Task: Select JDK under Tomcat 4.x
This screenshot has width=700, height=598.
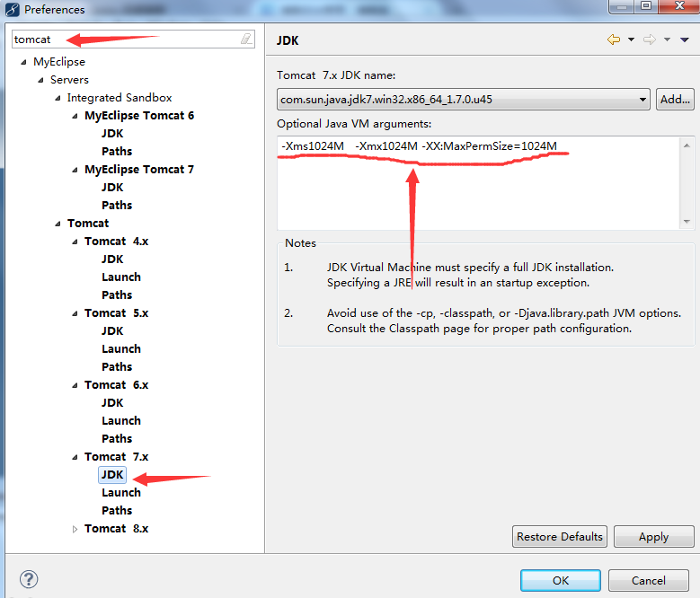Action: pyautogui.click(x=112, y=259)
